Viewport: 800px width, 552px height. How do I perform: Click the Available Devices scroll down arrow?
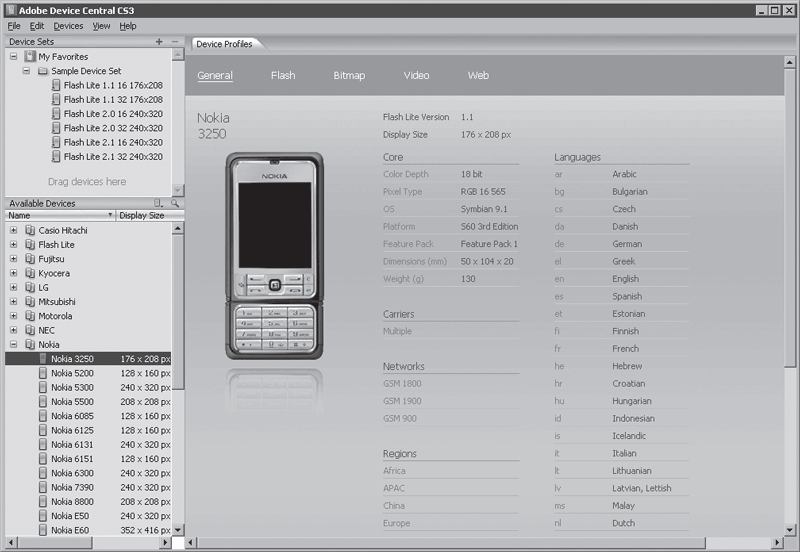(178, 530)
